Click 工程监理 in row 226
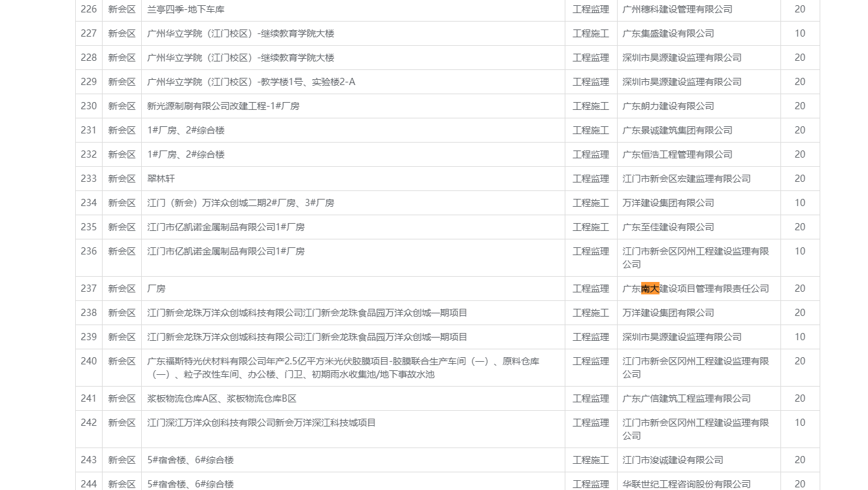 coord(591,9)
